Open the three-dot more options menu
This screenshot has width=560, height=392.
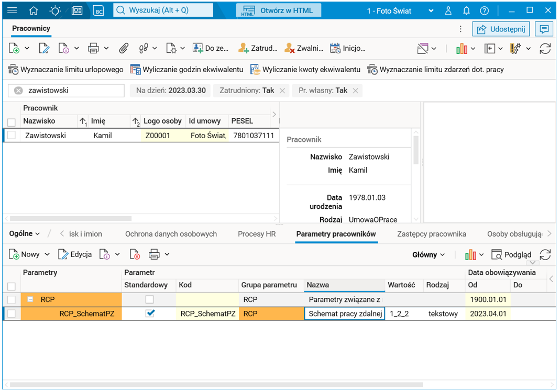pyautogui.click(x=460, y=29)
